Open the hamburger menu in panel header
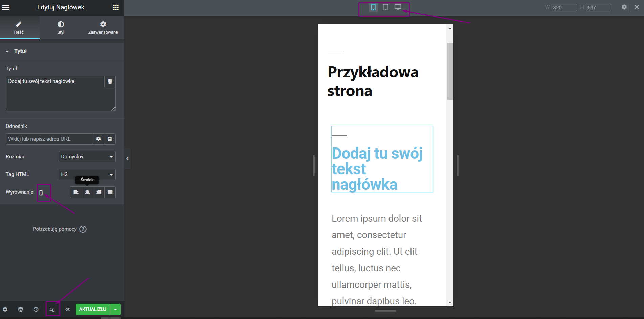The image size is (644, 319). [6, 7]
